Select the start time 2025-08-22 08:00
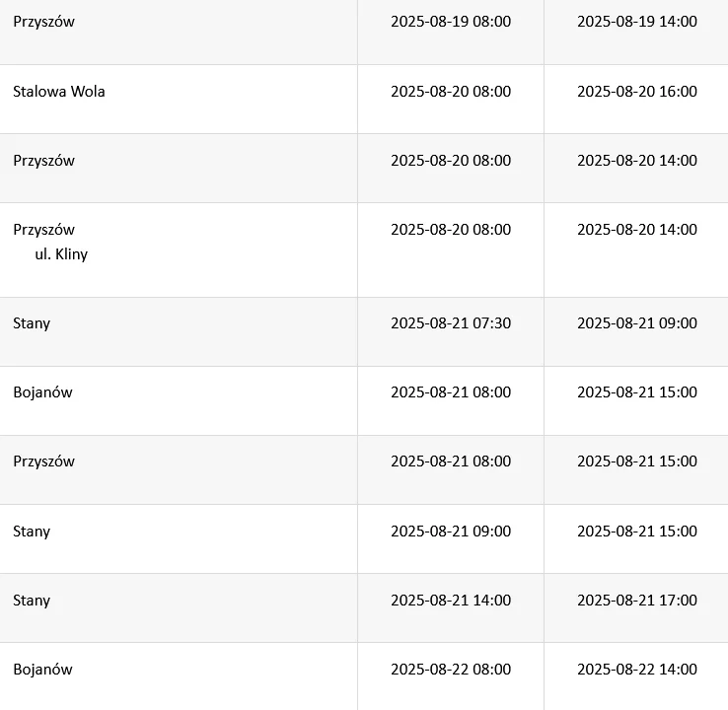The image size is (728, 710). click(x=451, y=670)
